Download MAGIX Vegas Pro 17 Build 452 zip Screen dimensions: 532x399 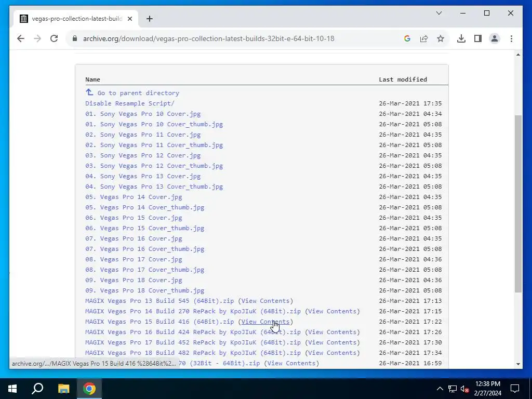point(193,342)
